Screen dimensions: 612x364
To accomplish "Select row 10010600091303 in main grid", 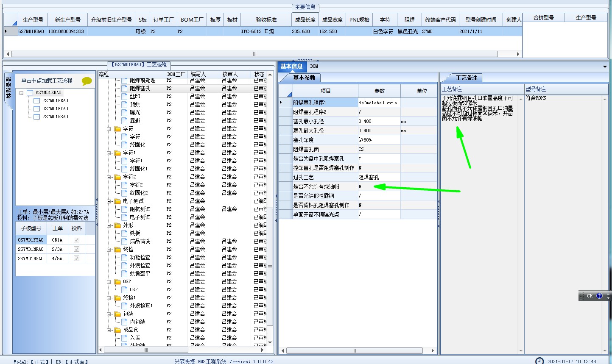I will [263, 31].
